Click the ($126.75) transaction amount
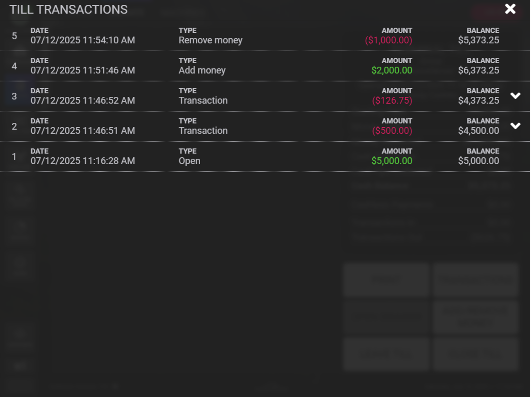Viewport: 532px width, 397px height. (x=392, y=101)
